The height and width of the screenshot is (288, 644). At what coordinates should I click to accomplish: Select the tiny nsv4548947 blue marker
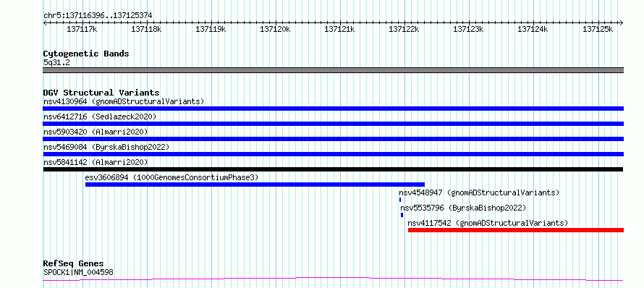400,200
